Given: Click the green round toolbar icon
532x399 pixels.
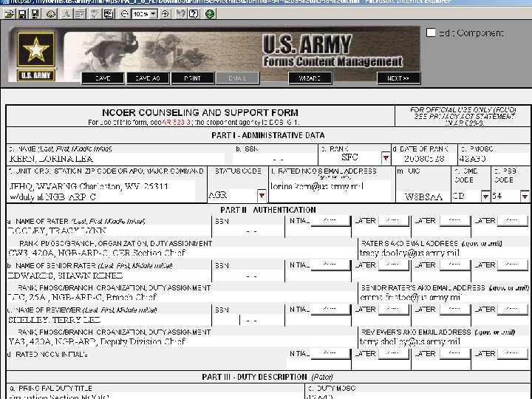Looking at the screenshot, I should click(210, 14).
